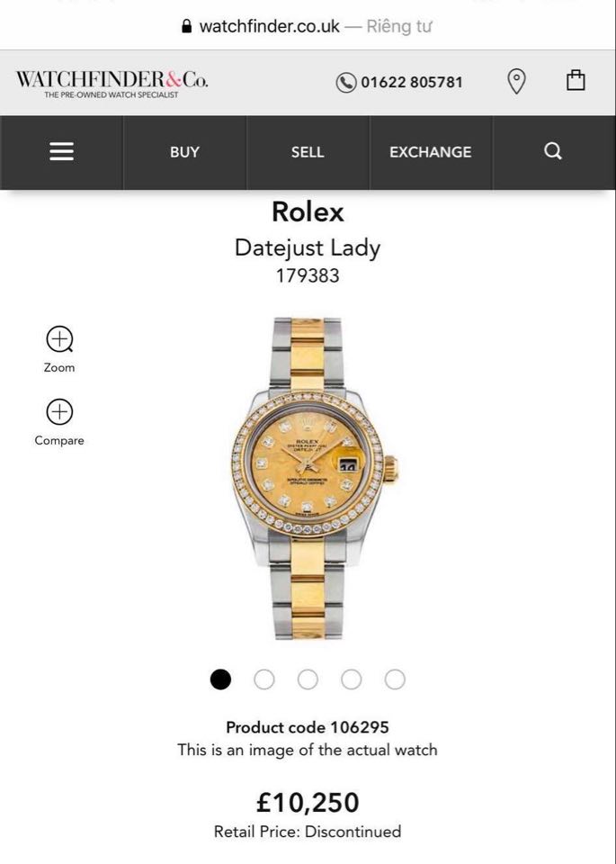This screenshot has width=616, height=864.
Task: Open the SELL menu item
Action: coord(308,152)
